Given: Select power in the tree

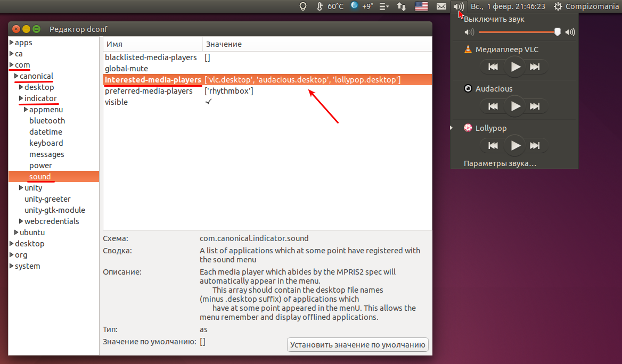Looking at the screenshot, I should pyautogui.click(x=40, y=166).
